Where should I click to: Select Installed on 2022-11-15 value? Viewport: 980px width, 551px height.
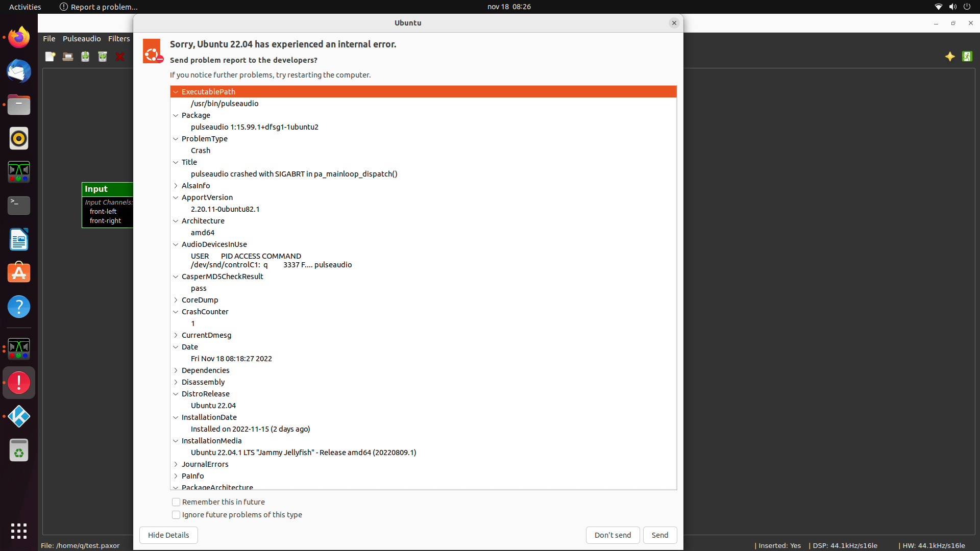click(250, 429)
